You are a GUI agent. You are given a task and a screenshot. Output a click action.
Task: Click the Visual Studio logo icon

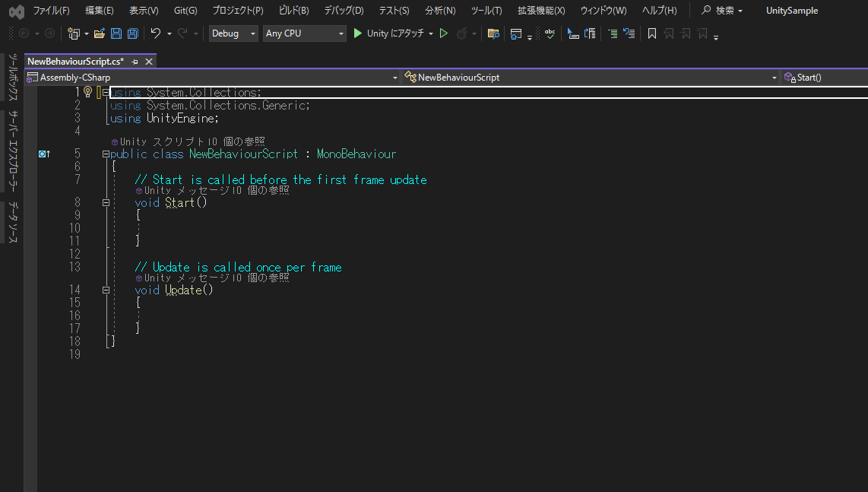point(17,11)
